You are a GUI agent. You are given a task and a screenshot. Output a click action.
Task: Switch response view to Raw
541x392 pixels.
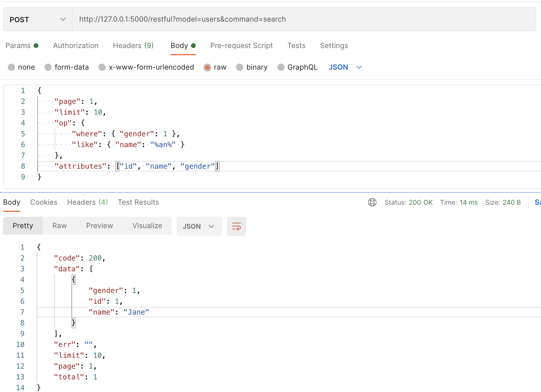[x=59, y=226]
